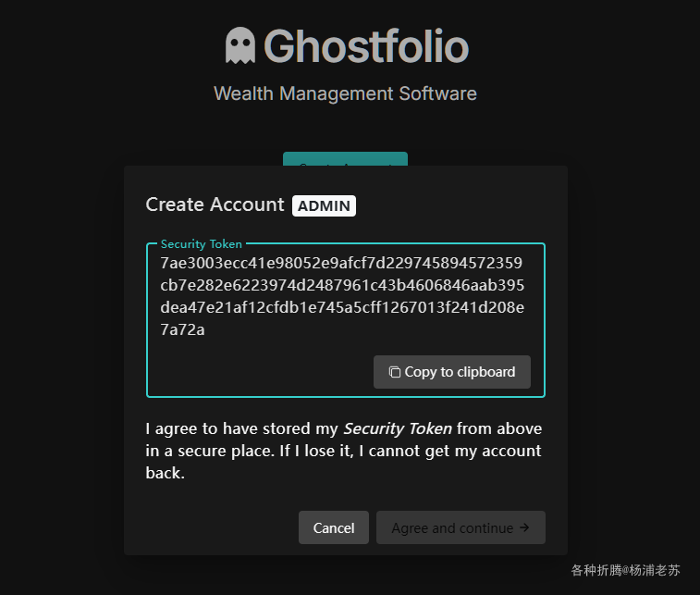The height and width of the screenshot is (595, 700).
Task: Click the Ghostfolio title text
Action: point(366,46)
